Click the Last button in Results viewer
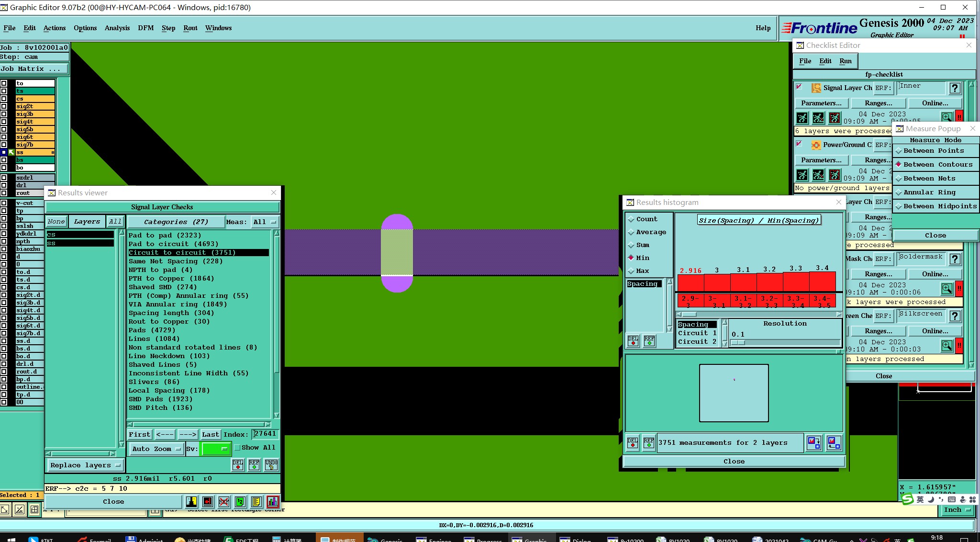This screenshot has height=542, width=980. [210, 434]
